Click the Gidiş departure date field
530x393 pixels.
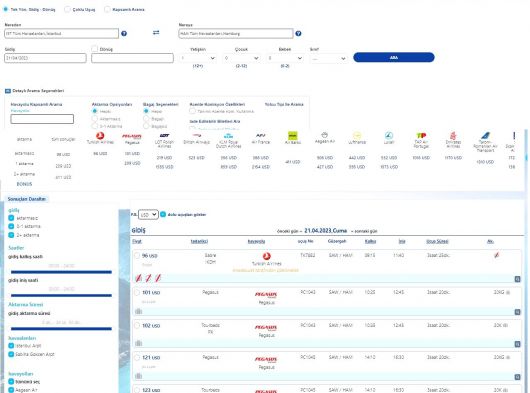[45, 58]
